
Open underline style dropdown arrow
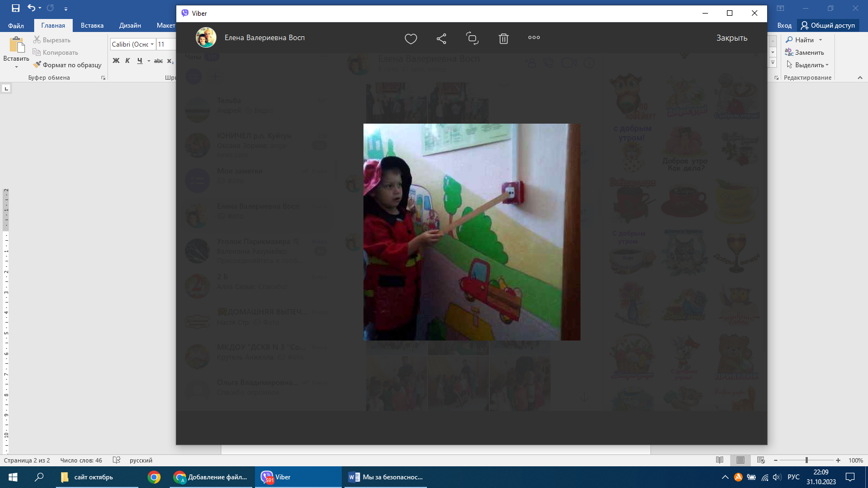149,61
